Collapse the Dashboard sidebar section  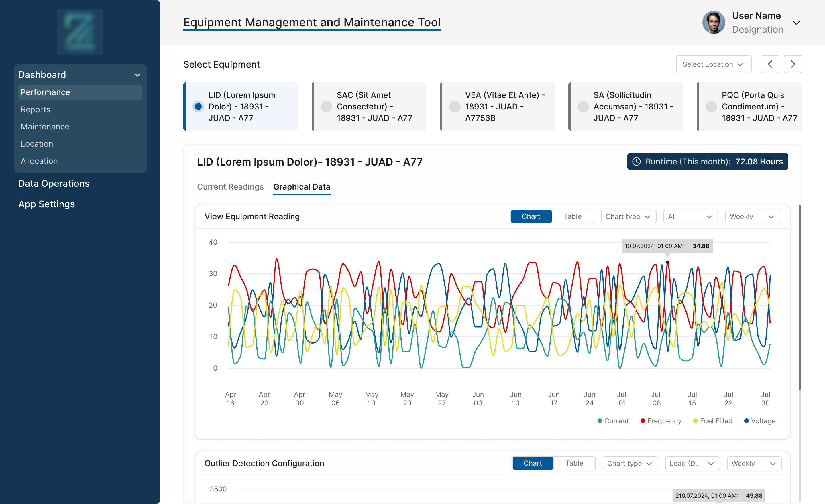(x=137, y=75)
